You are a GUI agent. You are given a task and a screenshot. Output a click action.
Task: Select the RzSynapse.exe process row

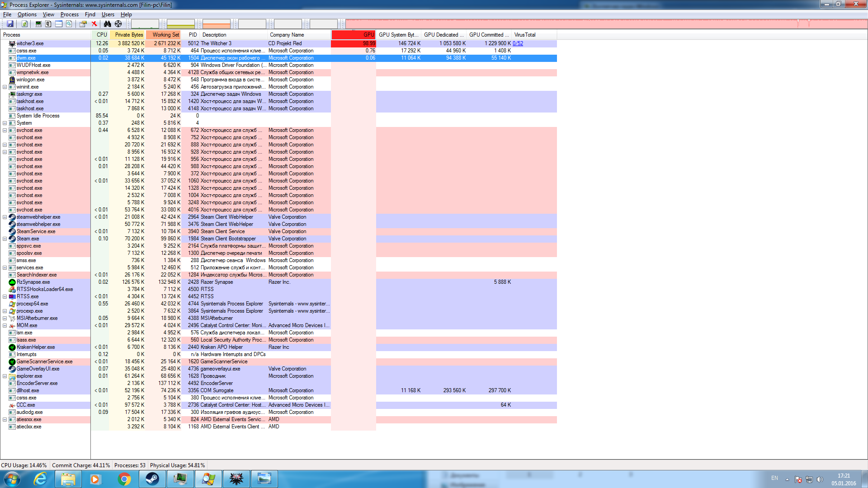click(33, 282)
